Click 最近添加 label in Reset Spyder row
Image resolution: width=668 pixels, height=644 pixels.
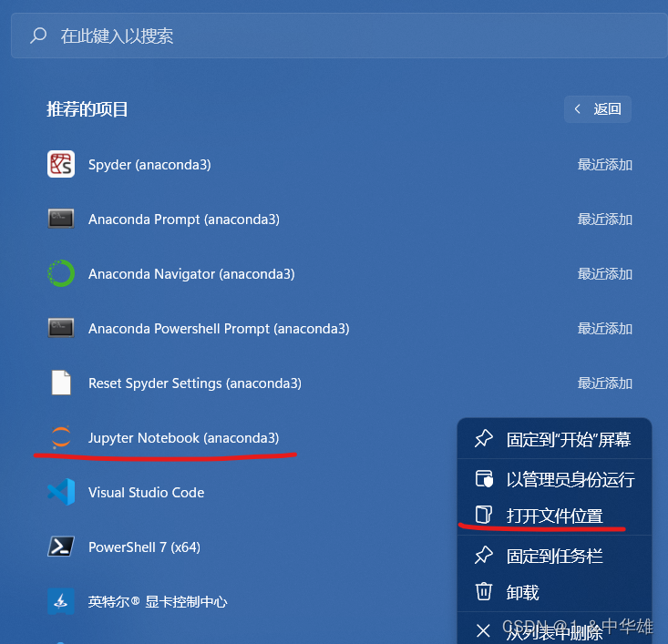[604, 383]
